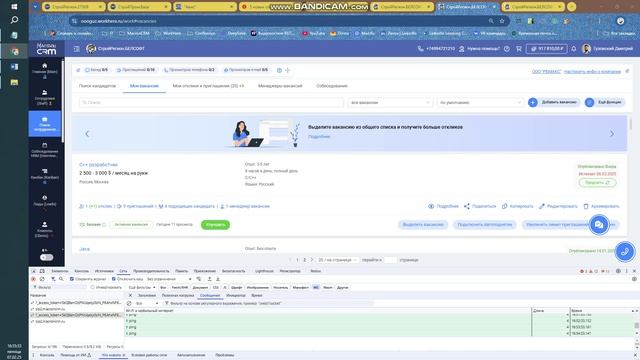
Task: Open the per-page count dropdown
Action: coord(337,260)
